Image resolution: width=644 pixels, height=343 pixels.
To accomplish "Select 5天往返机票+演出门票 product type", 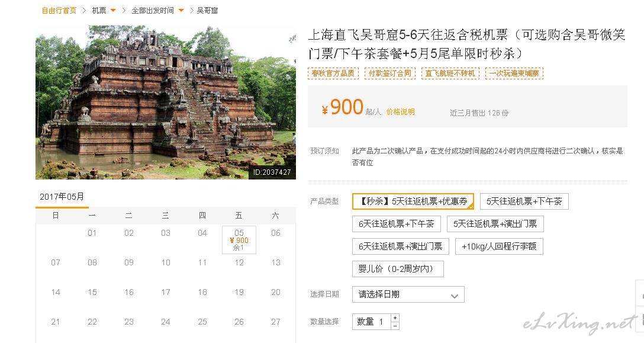I will coord(495,224).
